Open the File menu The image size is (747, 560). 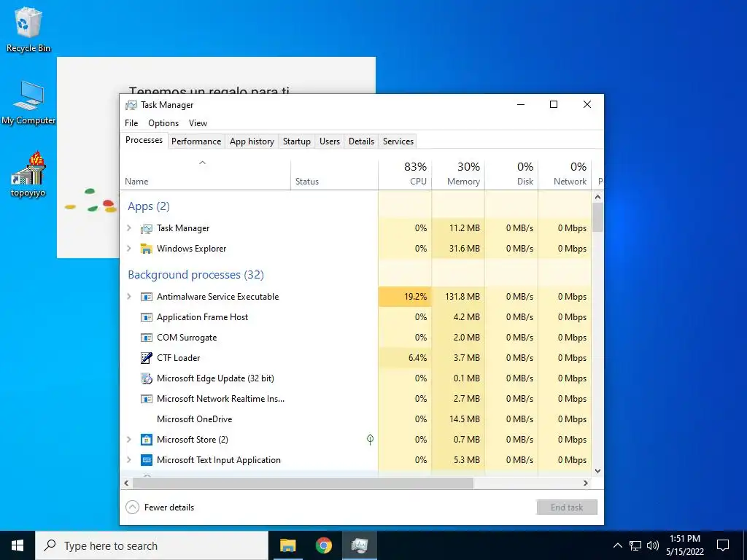pos(131,123)
